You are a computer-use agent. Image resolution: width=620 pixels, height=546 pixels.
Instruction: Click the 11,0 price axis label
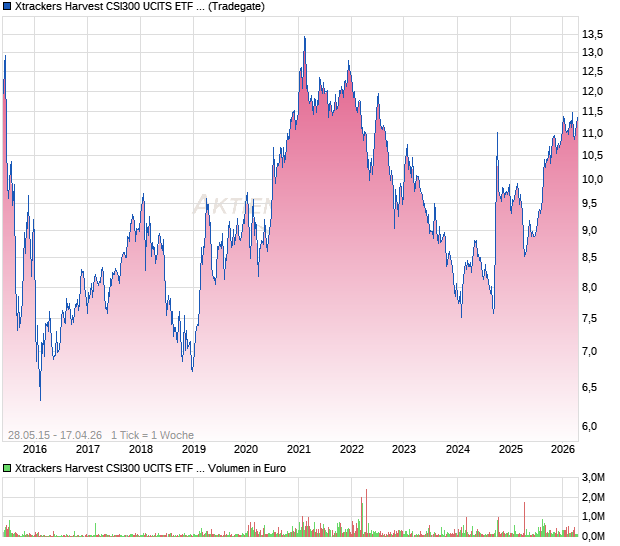[x=592, y=134]
